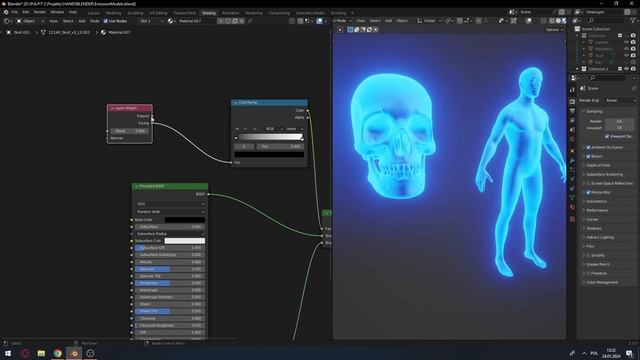640x360 pixels.
Task: Click the material sphere icon before Material.007 field
Action: point(171,21)
